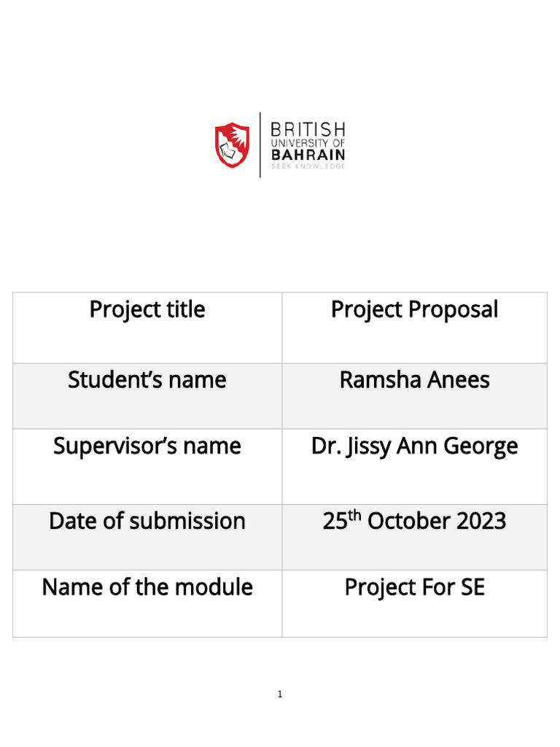560x747 pixels.
Task: Click the SEEK KNOWLEDGE tagline
Action: click(308, 166)
